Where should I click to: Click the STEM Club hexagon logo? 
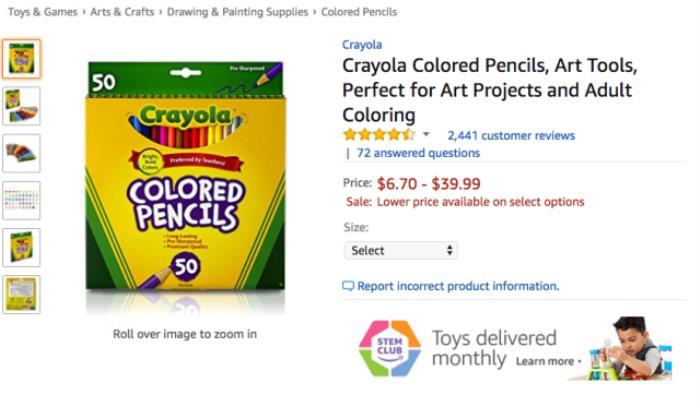coord(389,349)
